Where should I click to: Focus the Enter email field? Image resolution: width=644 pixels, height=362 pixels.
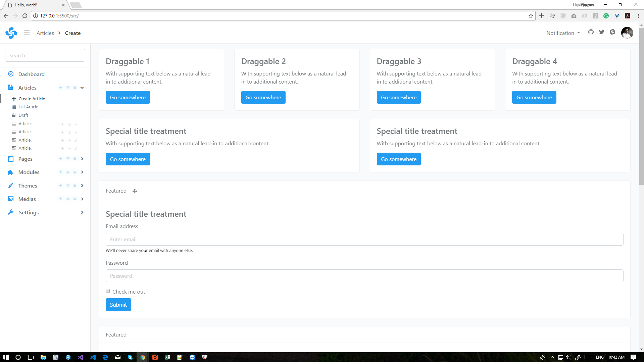[364, 239]
